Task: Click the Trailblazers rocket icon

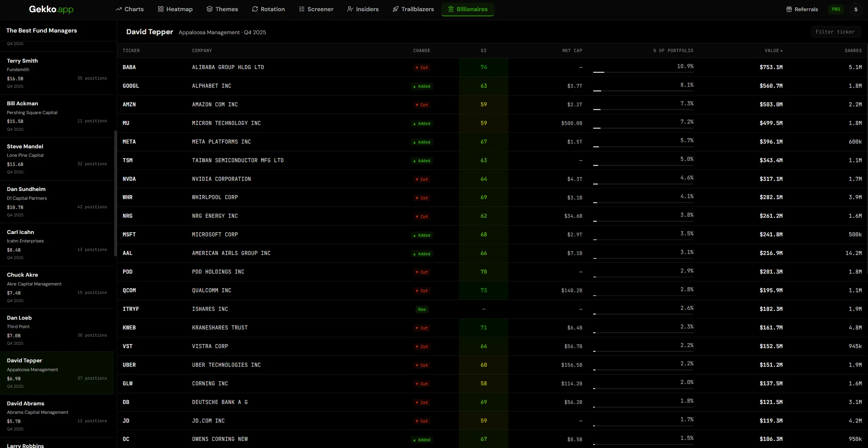Action: [396, 9]
